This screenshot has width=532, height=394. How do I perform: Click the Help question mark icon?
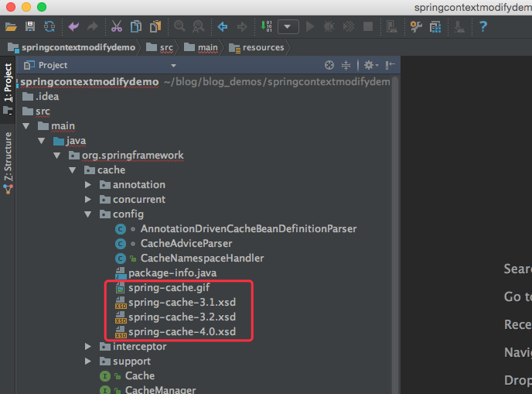pyautogui.click(x=483, y=26)
